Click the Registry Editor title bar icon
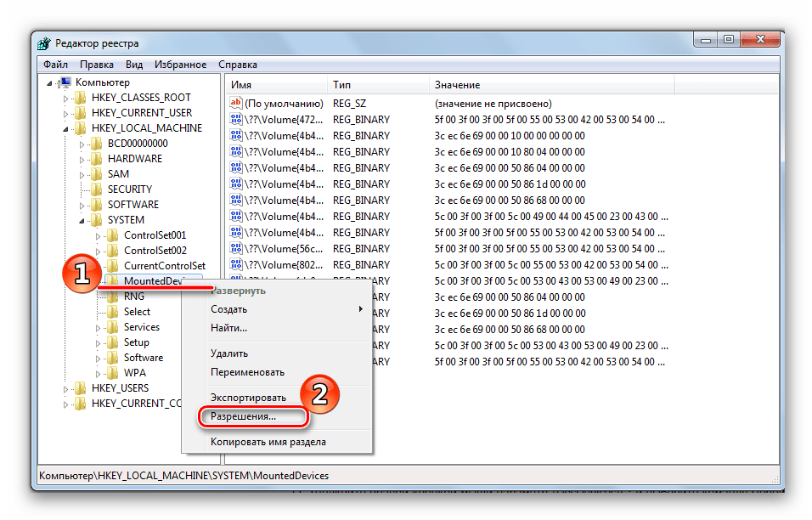812x520 pixels. (x=45, y=43)
